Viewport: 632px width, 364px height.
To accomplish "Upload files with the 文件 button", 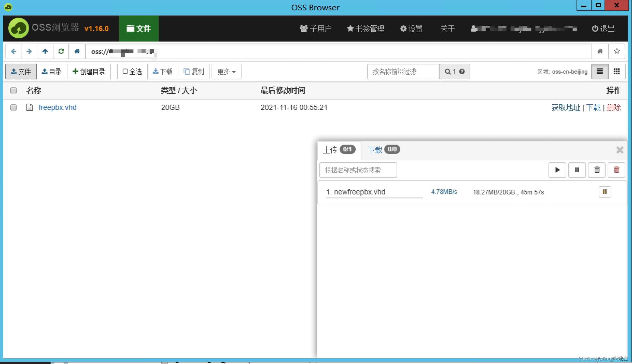I will point(21,72).
